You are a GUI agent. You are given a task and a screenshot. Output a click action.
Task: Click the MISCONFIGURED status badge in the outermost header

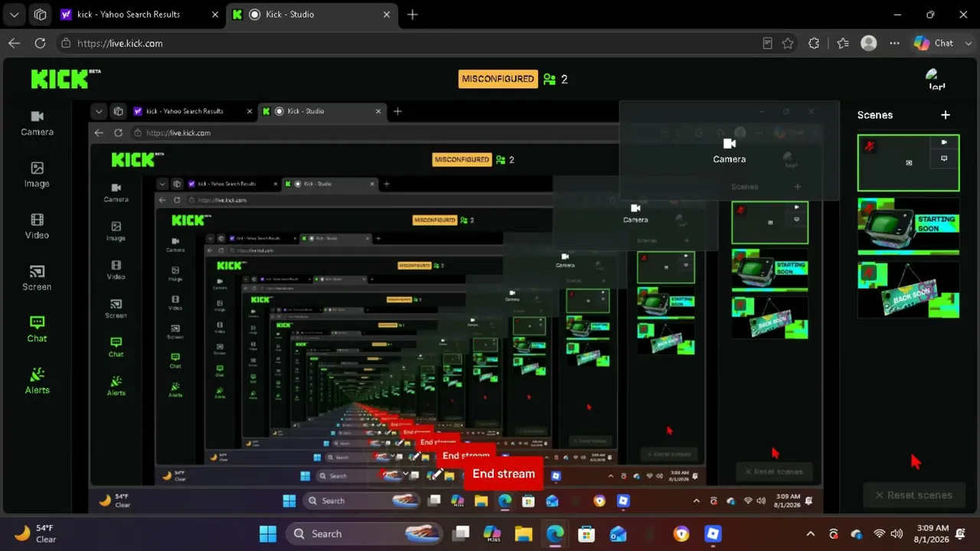tap(498, 79)
